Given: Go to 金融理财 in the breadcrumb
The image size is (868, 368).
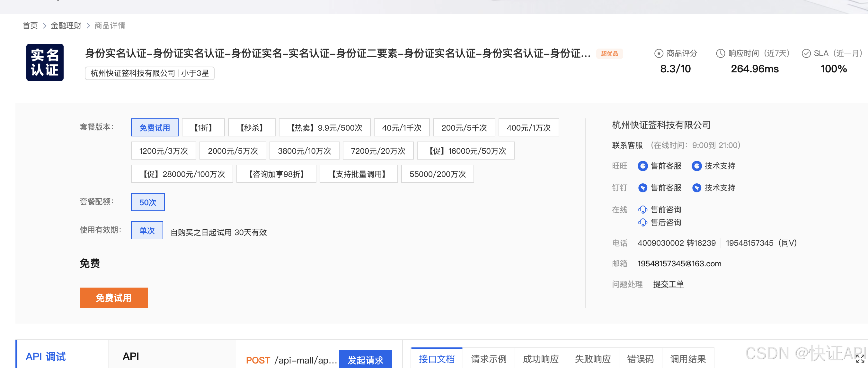Looking at the screenshot, I should 66,26.
